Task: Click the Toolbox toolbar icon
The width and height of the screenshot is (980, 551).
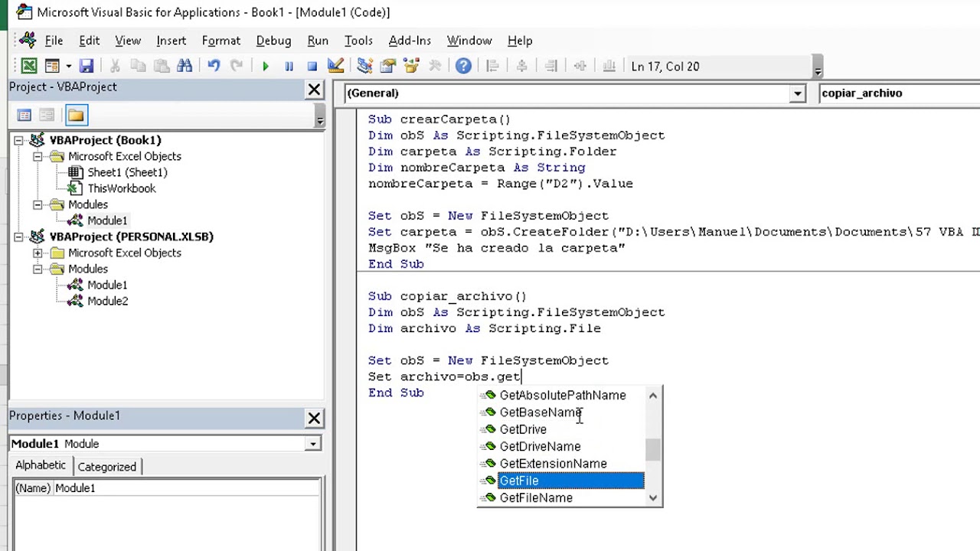Action: tap(434, 67)
